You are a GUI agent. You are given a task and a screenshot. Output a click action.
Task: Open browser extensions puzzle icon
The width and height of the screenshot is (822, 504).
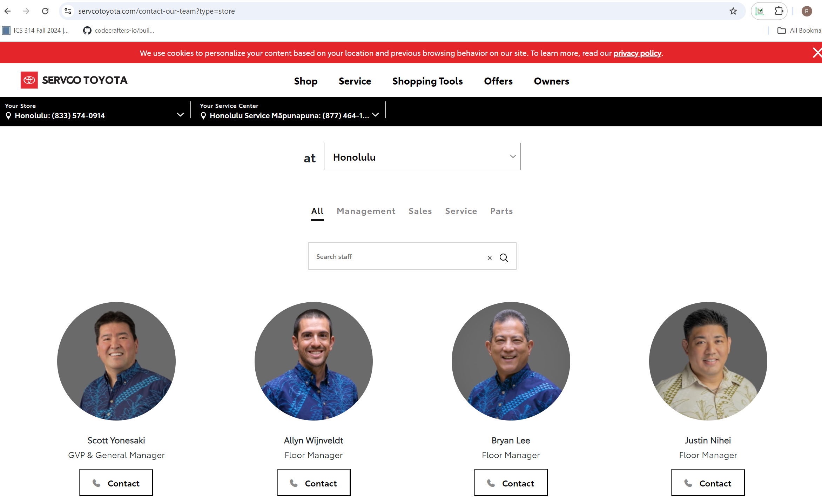(779, 11)
